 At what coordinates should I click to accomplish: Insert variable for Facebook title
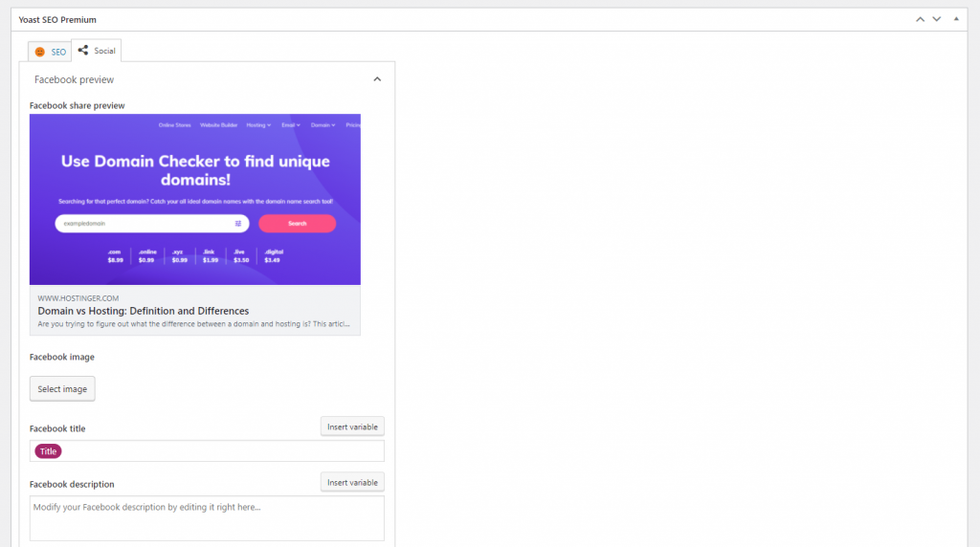pos(352,427)
